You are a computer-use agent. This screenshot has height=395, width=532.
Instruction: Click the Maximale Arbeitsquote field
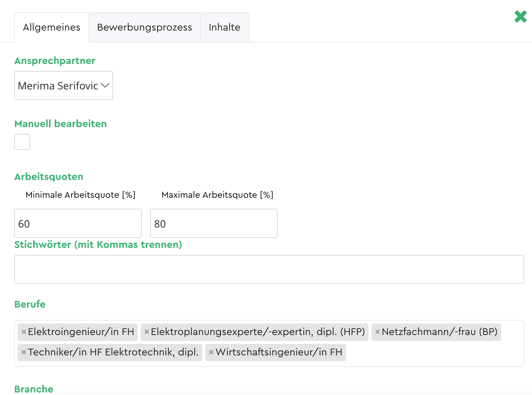click(214, 223)
